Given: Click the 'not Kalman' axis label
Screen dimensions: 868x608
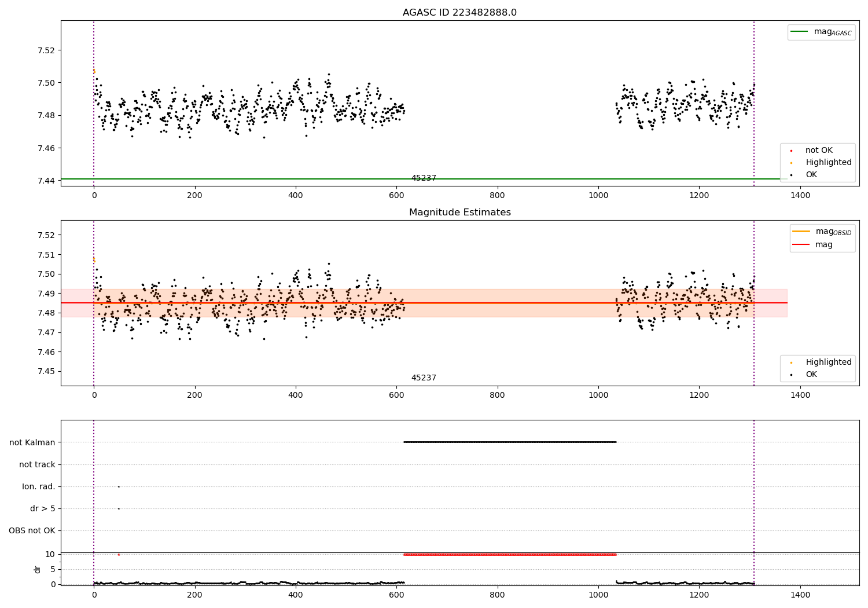Looking at the screenshot, I should (x=32, y=443).
